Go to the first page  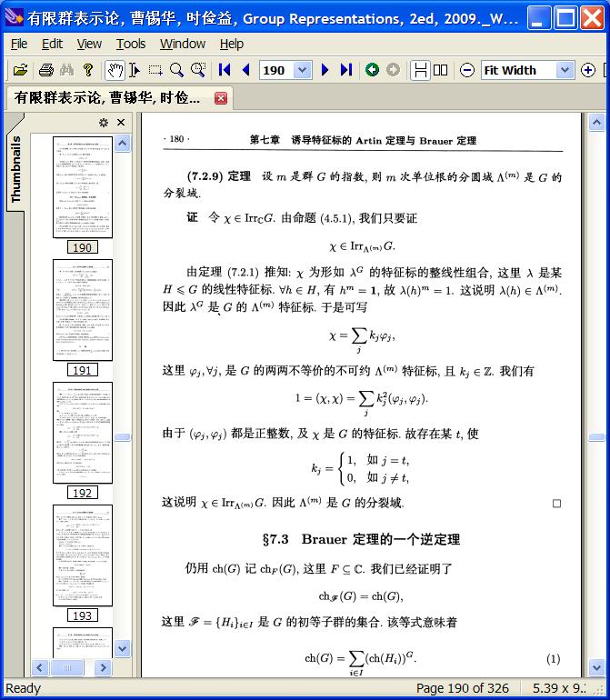coord(225,70)
